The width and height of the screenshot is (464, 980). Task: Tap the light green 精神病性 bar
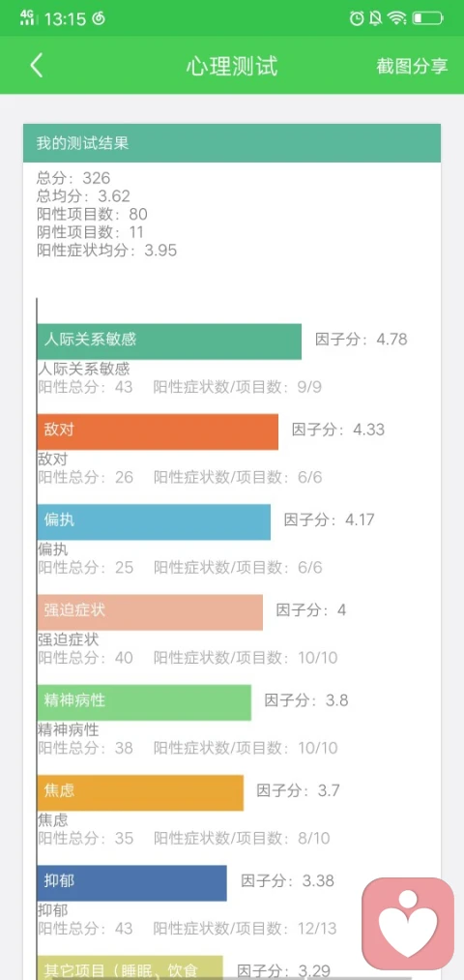[144, 702]
